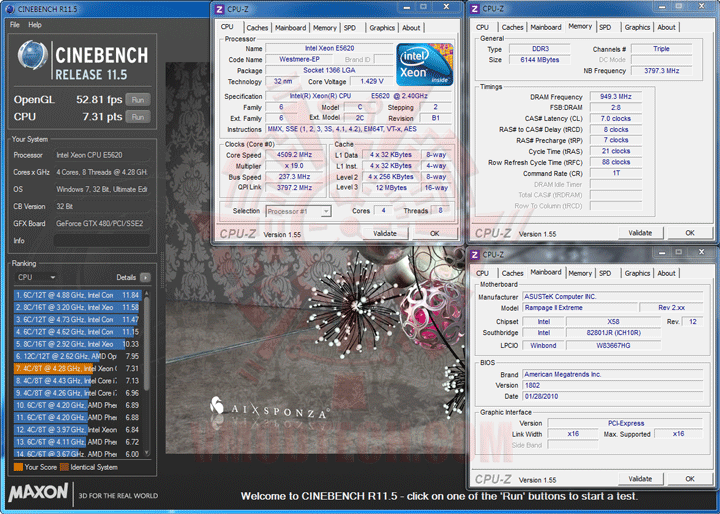
Task: Run the CPU benchmark test
Action: tap(138, 117)
